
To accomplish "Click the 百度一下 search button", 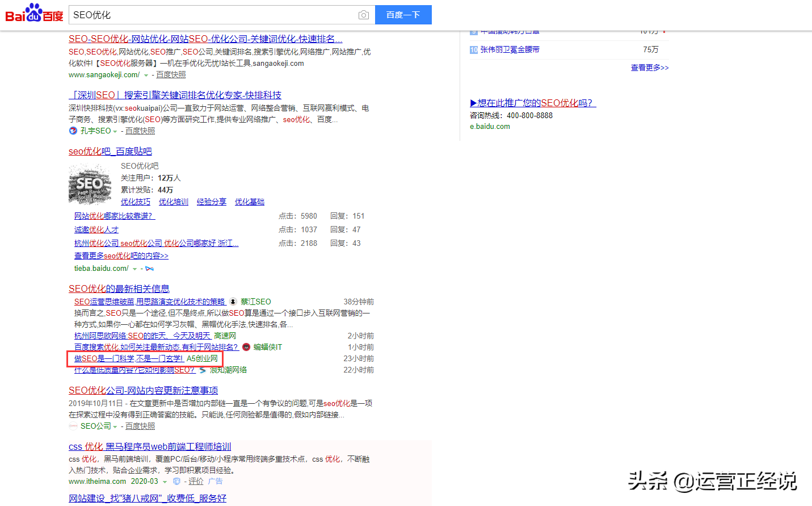I will coord(403,15).
